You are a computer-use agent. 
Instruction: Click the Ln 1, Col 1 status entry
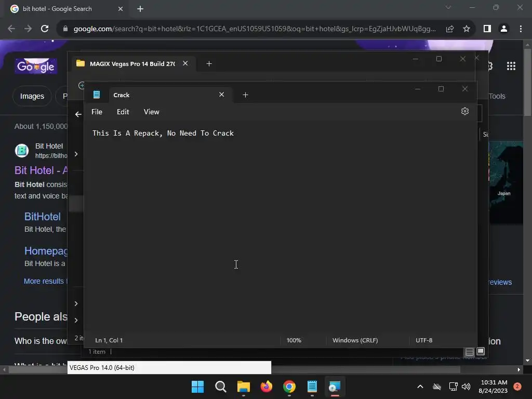(x=109, y=340)
